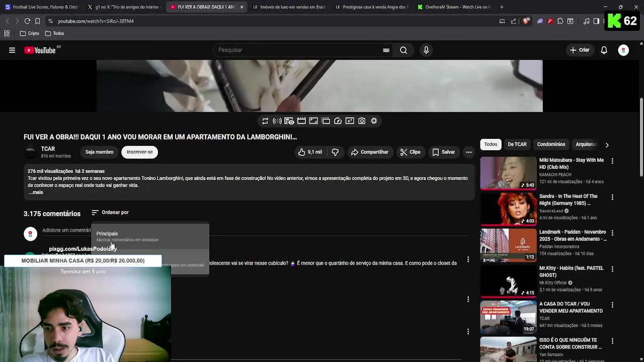Open the YouTube hamburger guide menu

(x=12, y=50)
